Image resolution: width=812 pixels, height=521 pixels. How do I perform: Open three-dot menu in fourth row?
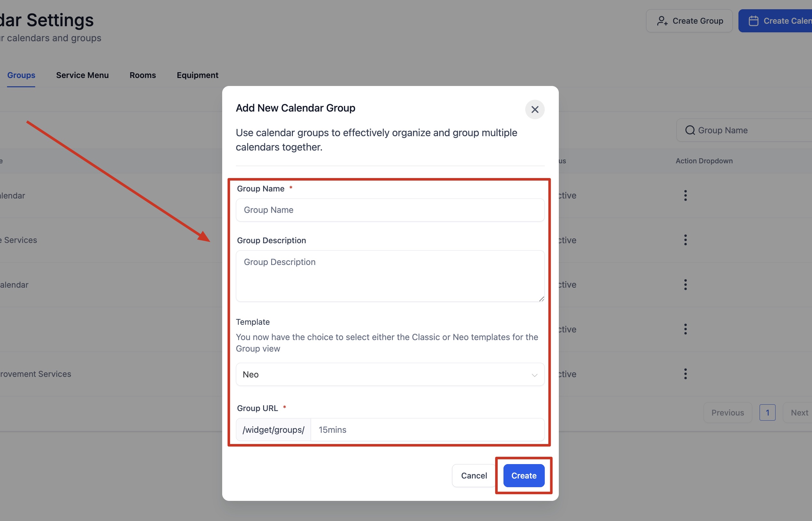pyautogui.click(x=685, y=329)
